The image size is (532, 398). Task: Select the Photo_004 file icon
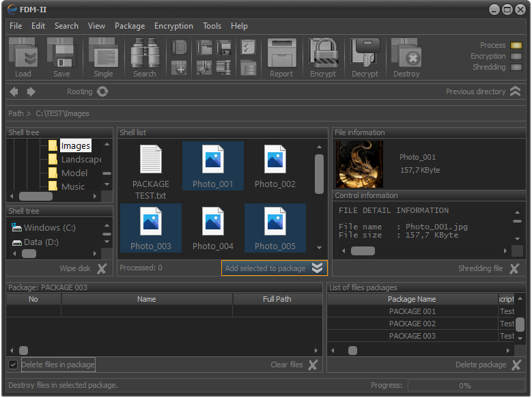pos(213,221)
